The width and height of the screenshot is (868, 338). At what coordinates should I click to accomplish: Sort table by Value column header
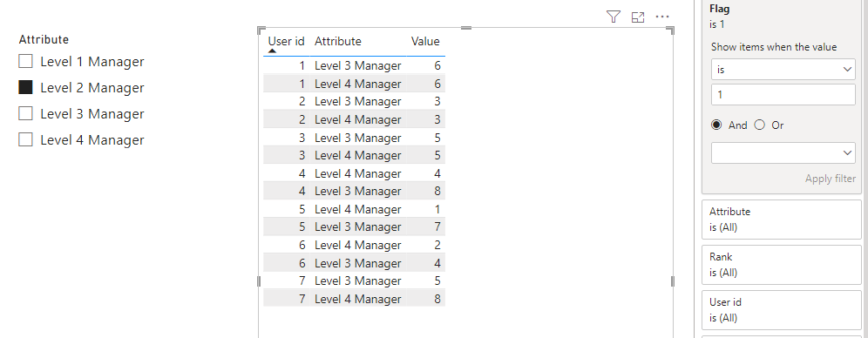425,41
